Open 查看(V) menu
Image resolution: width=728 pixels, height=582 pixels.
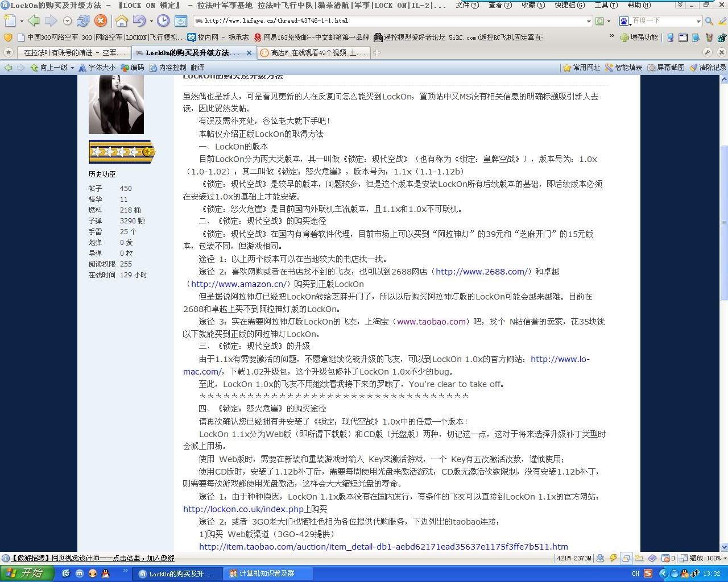500,5
